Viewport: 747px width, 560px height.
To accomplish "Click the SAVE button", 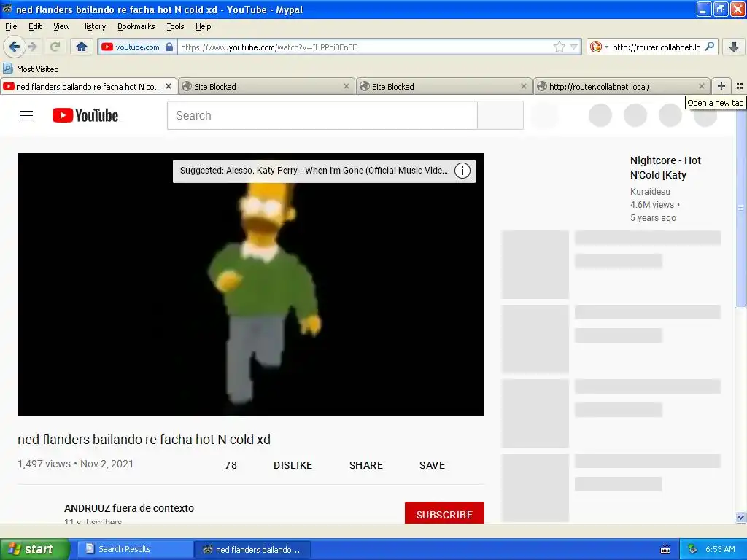I will click(x=432, y=465).
